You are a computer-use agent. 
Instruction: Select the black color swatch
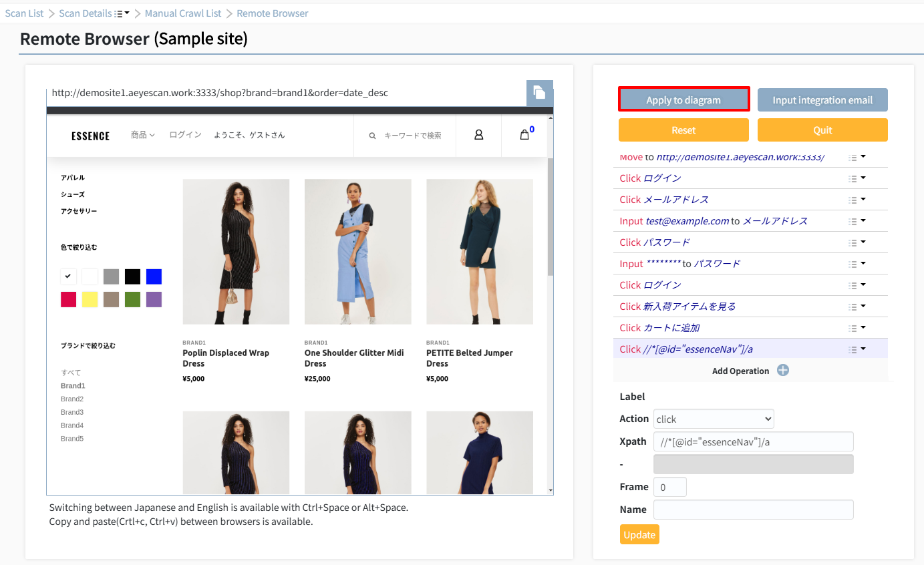[x=132, y=276]
